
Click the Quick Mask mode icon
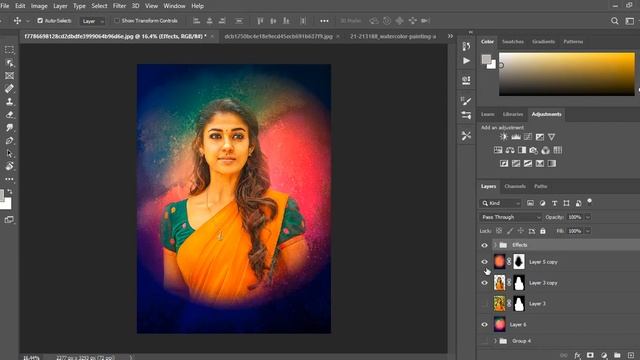click(9, 220)
